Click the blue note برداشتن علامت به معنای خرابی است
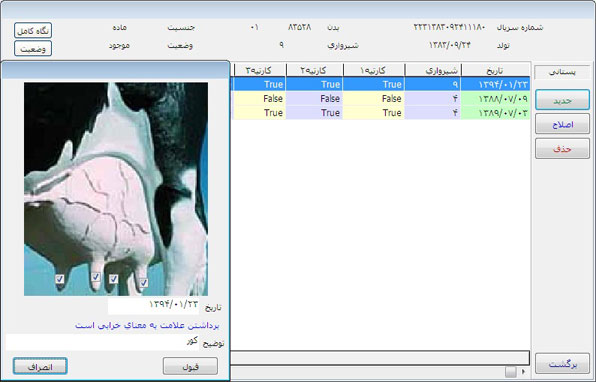The width and height of the screenshot is (596, 382). 147,325
